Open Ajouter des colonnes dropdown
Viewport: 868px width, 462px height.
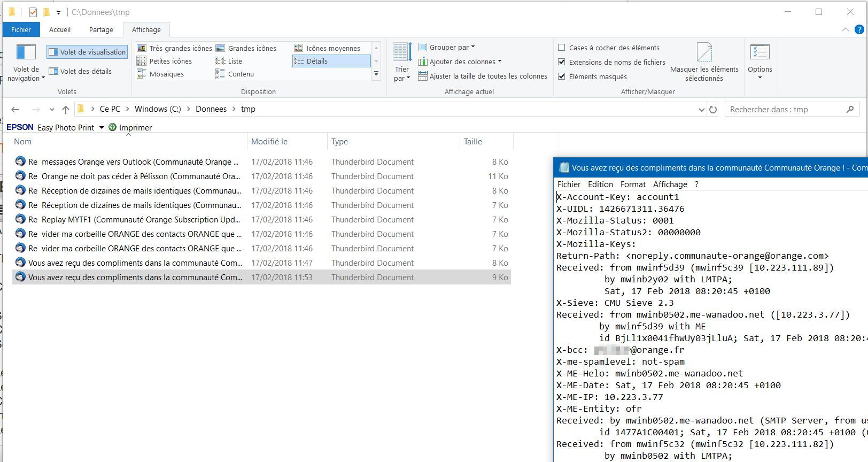tap(460, 61)
